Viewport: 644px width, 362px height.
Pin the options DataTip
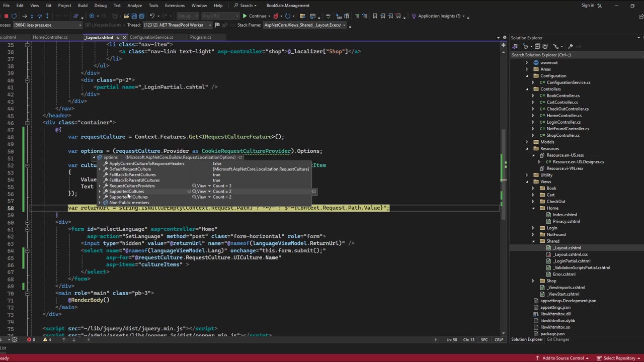tap(240, 157)
